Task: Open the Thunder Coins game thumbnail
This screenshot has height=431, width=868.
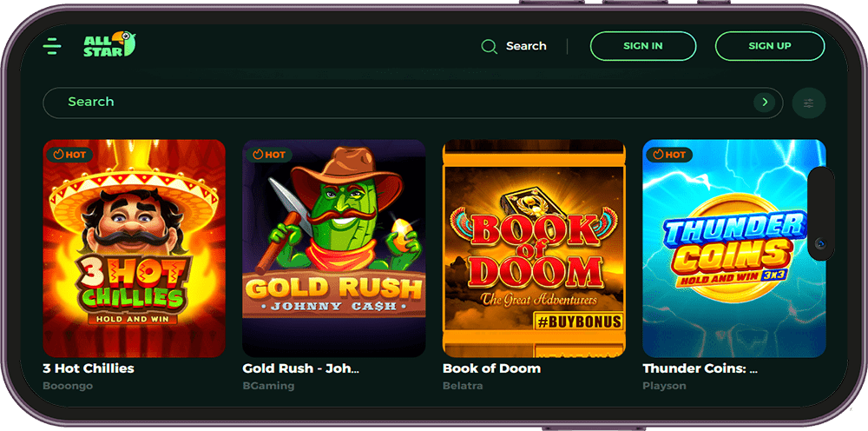Action: point(734,249)
